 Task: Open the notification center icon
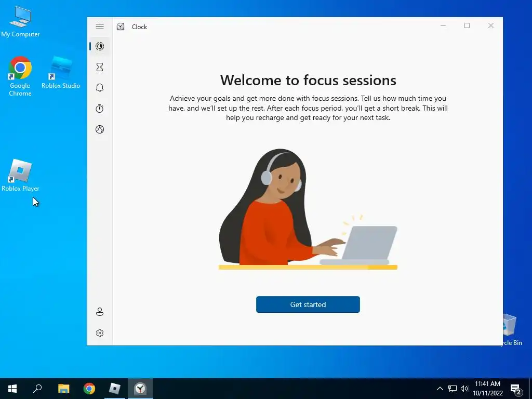(x=516, y=389)
